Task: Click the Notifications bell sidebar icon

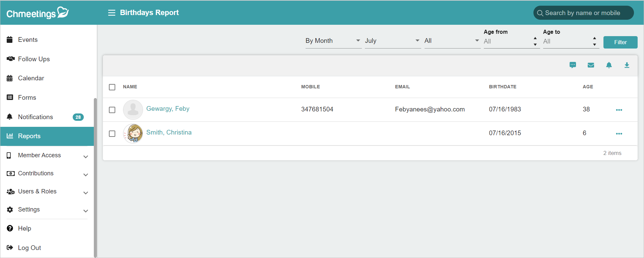Action: (10, 117)
